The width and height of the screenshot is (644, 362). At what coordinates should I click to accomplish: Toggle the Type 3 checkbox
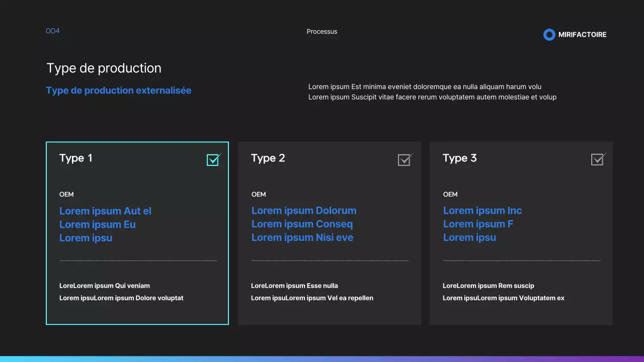tap(597, 160)
